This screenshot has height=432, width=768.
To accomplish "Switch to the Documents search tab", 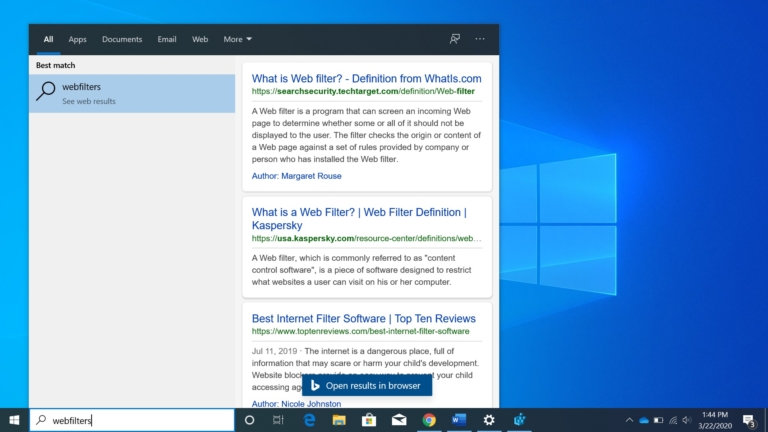I will coord(122,39).
